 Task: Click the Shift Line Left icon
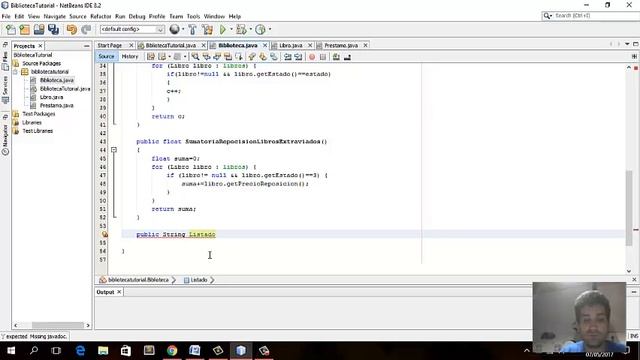pyautogui.click(x=288, y=57)
